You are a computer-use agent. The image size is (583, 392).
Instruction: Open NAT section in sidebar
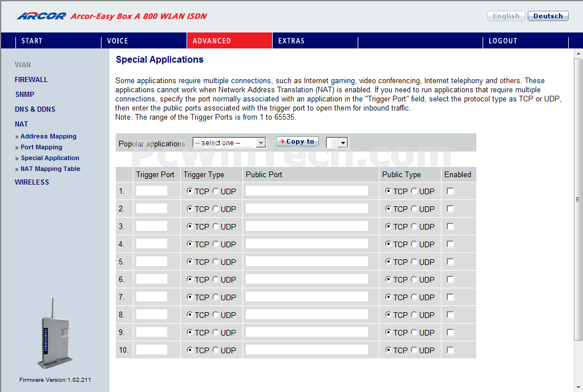[21, 124]
